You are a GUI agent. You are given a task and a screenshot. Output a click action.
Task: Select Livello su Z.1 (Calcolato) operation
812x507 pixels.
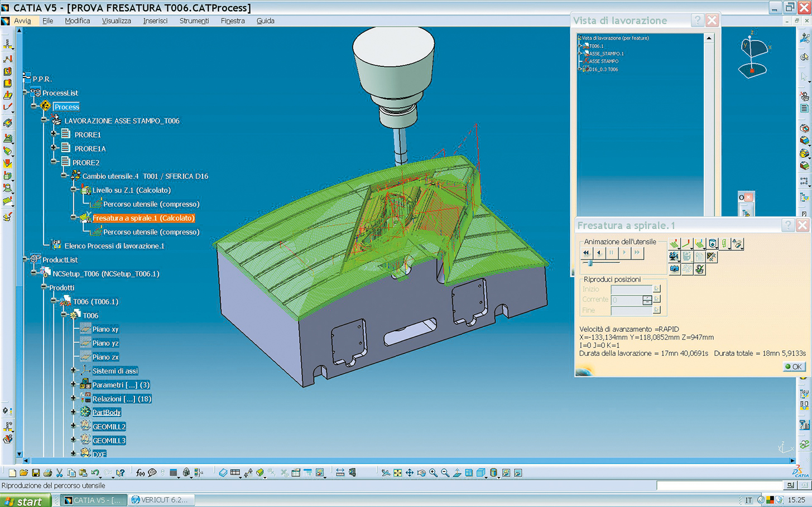pyautogui.click(x=131, y=190)
